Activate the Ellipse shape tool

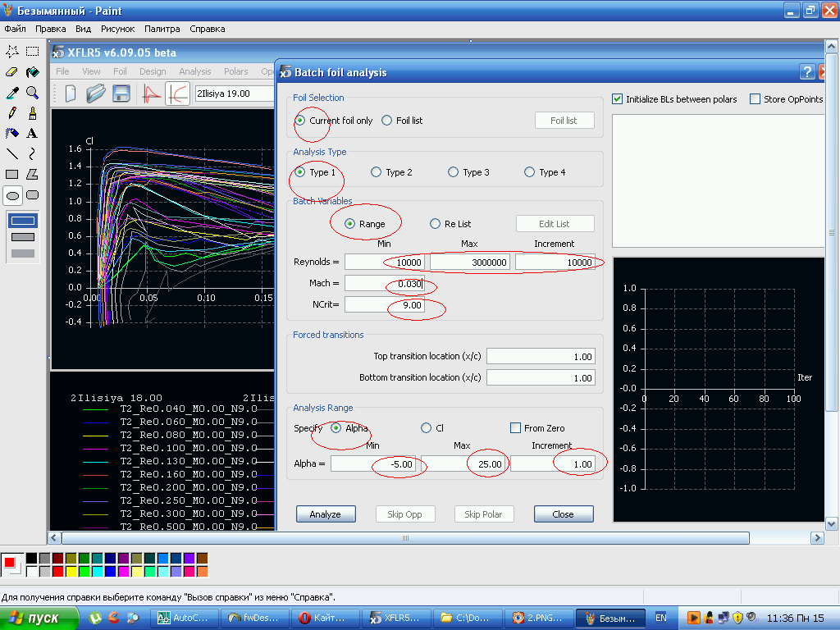(x=12, y=195)
